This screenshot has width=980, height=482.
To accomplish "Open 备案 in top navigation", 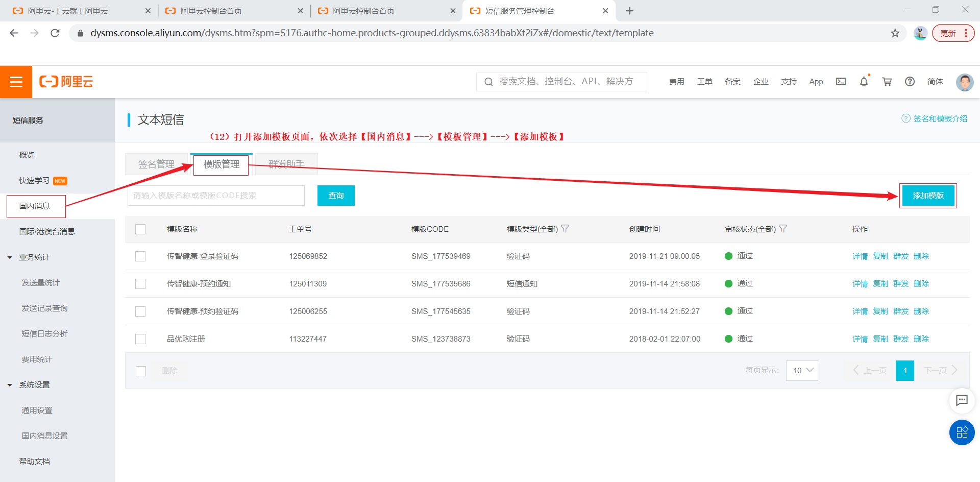I will click(x=732, y=82).
